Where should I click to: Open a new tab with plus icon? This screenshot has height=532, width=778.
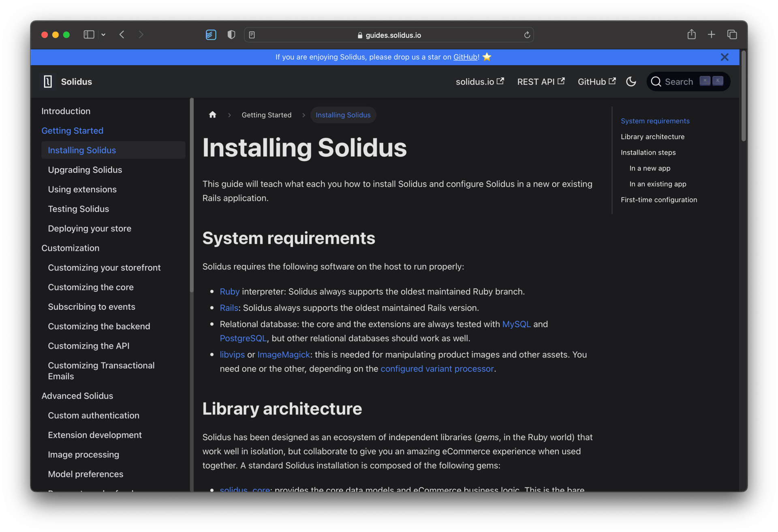click(x=711, y=35)
